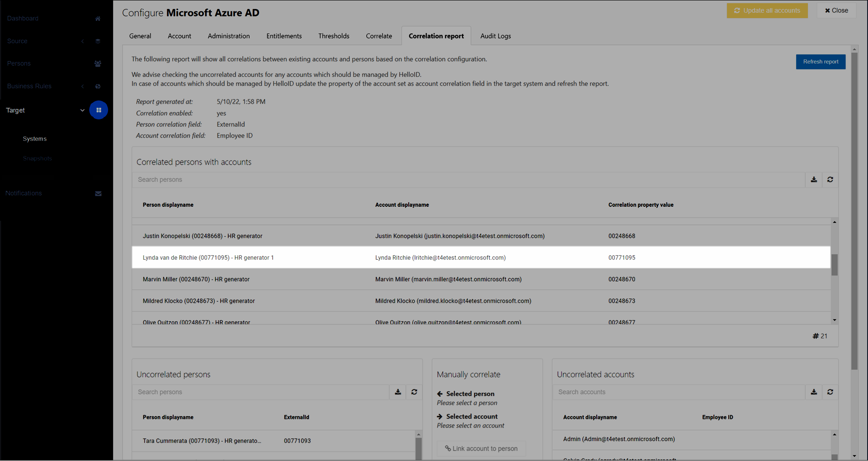Click correlated table scroll up arrow
This screenshot has width=868, height=461.
[x=835, y=222]
